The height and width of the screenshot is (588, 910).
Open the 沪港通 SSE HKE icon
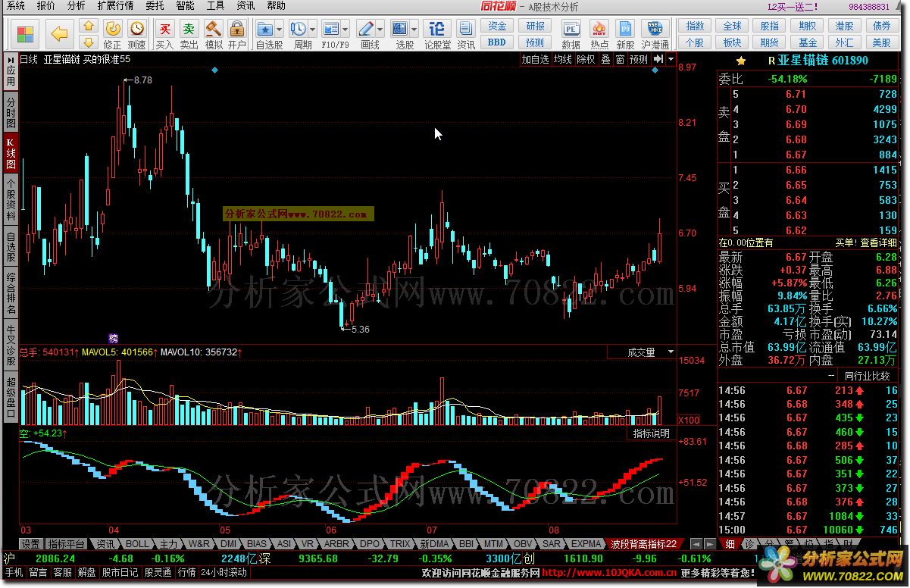click(655, 35)
